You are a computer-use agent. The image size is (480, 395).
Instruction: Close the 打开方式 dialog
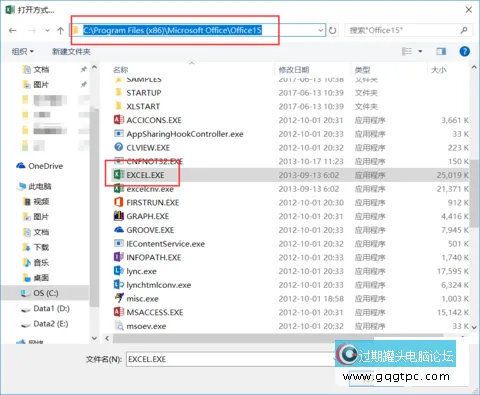[x=468, y=10]
